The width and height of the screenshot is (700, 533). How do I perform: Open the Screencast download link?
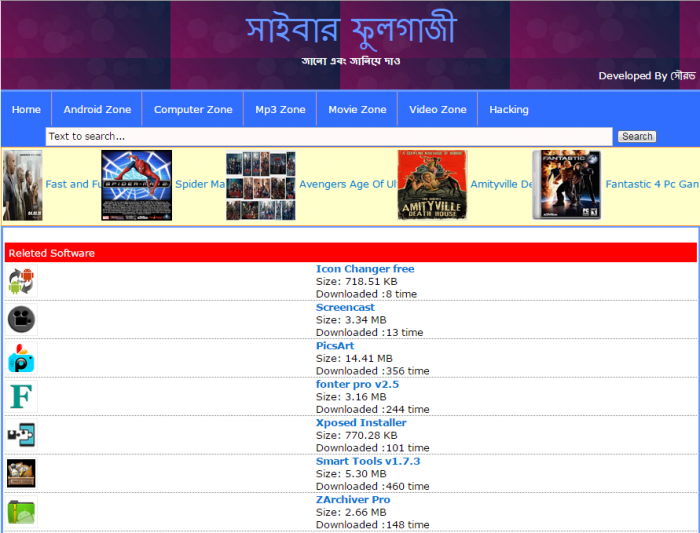coord(345,307)
